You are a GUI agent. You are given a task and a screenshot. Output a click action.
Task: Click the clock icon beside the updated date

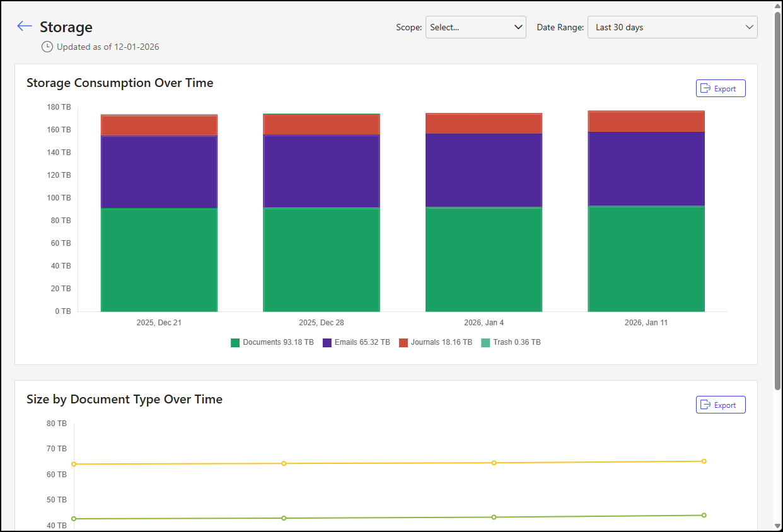(47, 47)
